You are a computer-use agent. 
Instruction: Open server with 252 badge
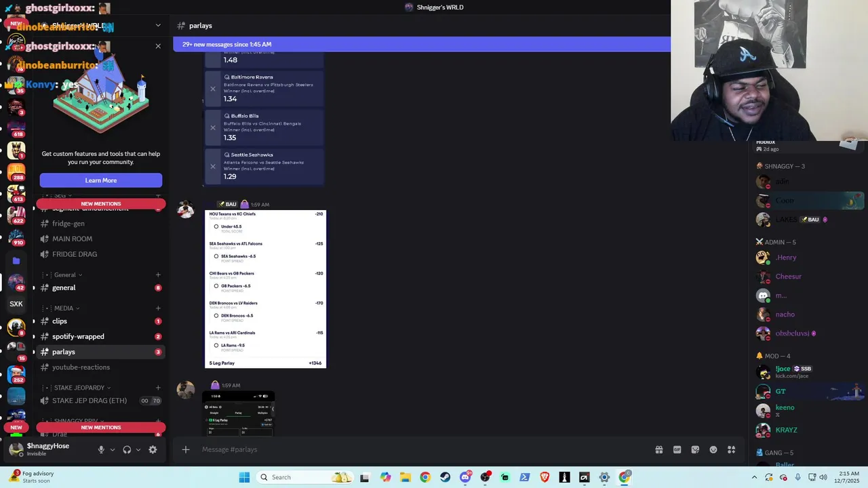pyautogui.click(x=16, y=374)
